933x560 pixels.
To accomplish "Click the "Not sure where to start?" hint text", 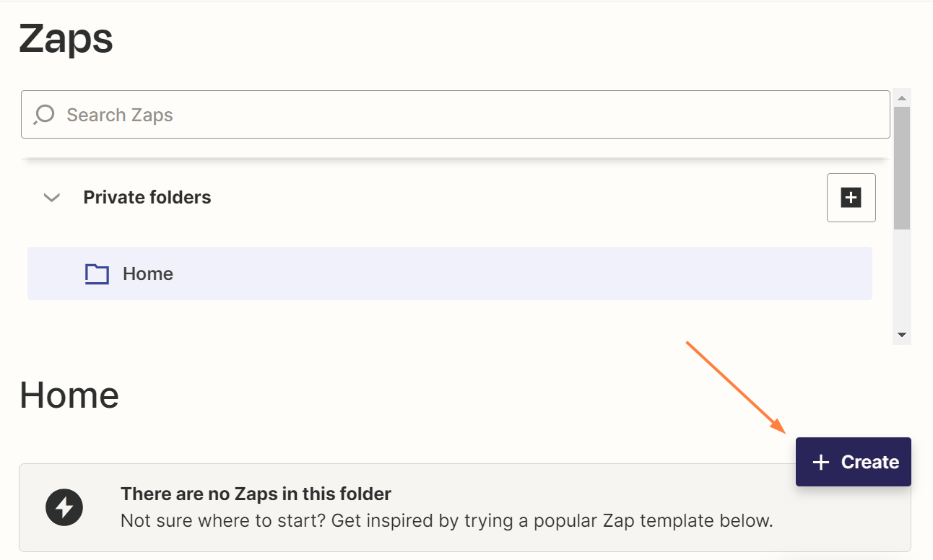I will click(x=446, y=521).
